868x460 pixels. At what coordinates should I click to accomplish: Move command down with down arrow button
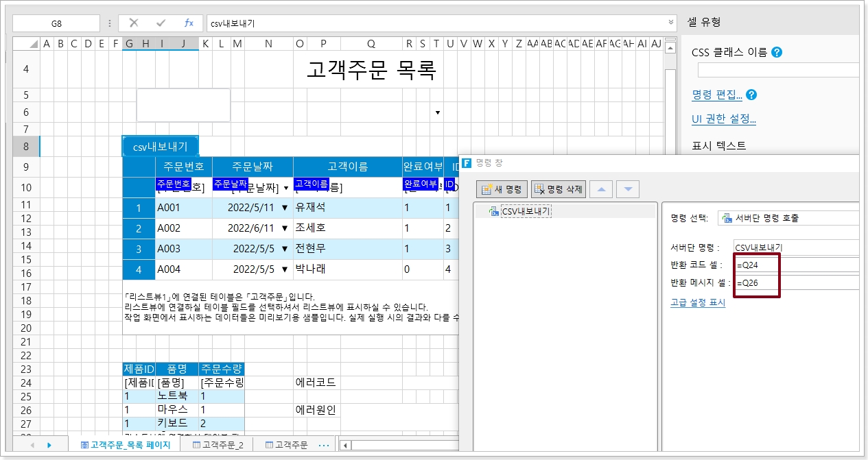(x=627, y=189)
